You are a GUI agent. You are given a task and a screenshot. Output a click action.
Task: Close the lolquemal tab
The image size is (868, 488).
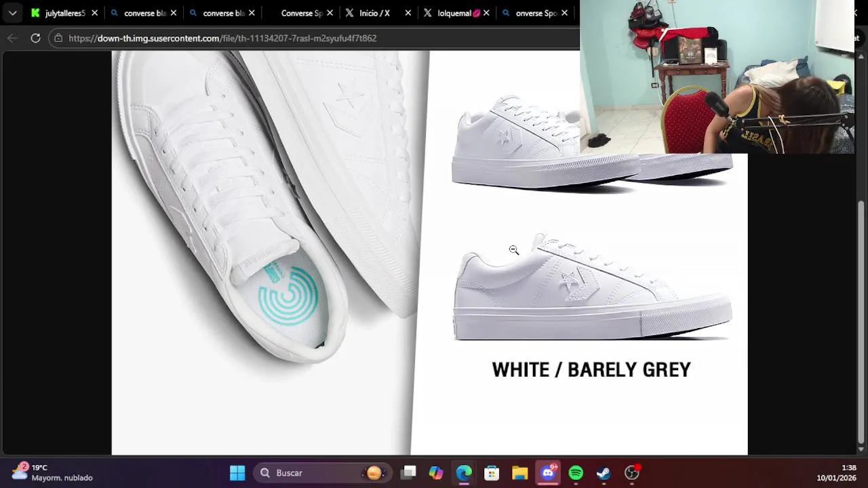(486, 13)
